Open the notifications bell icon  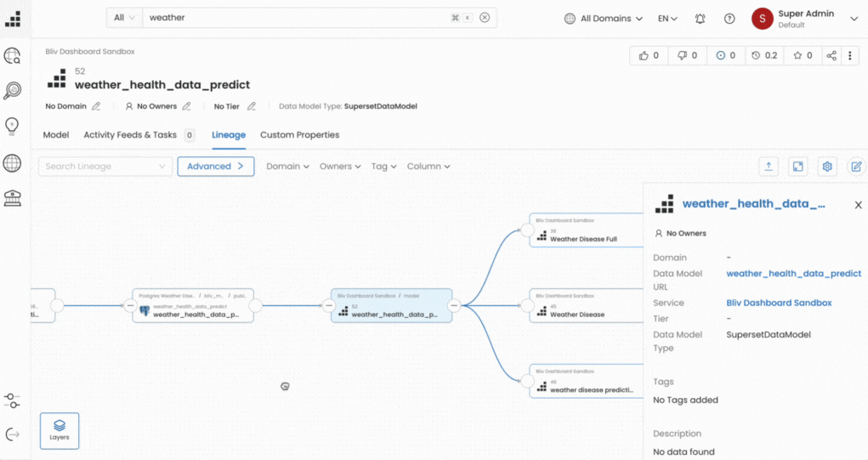[700, 18]
